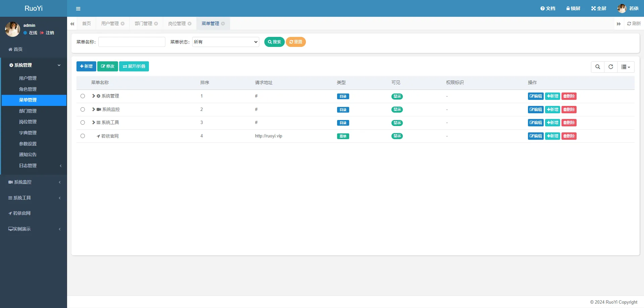Switch to the 首页 tab
This screenshot has height=308, width=644.
coord(87,23)
